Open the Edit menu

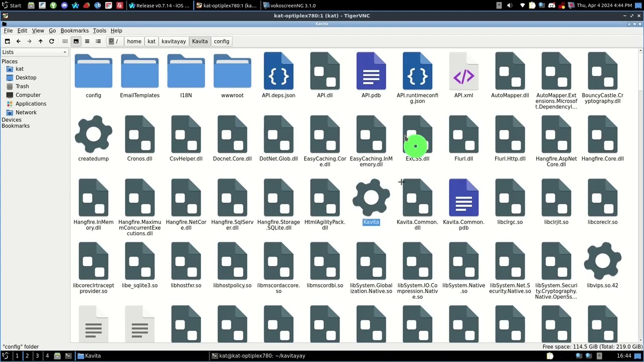click(22, 31)
